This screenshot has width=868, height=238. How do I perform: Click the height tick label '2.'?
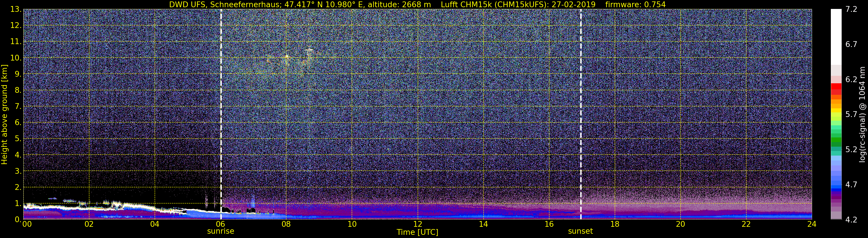coord(18,187)
